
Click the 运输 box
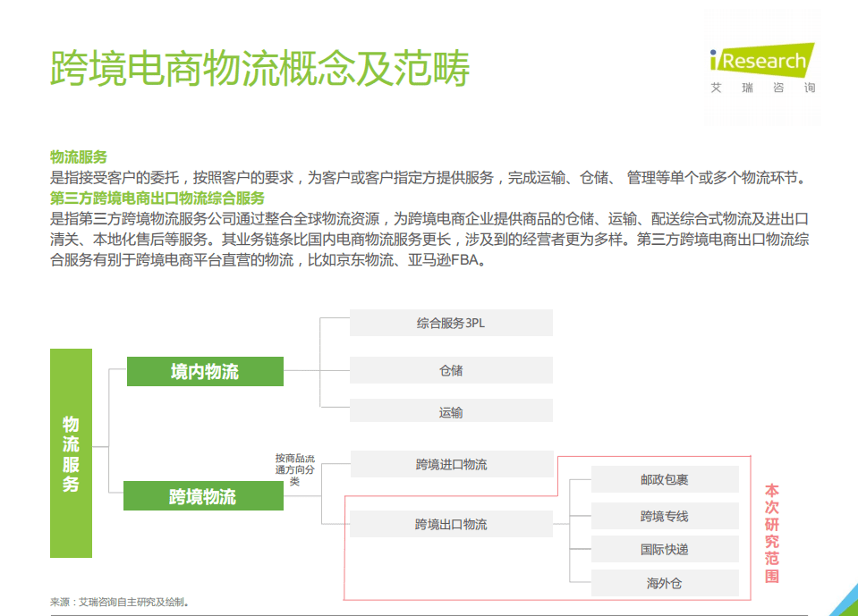(x=451, y=411)
